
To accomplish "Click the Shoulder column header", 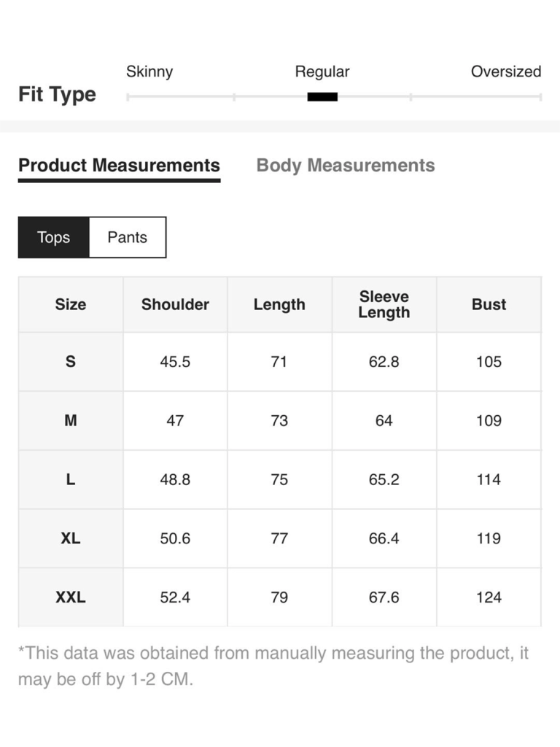I will [175, 304].
